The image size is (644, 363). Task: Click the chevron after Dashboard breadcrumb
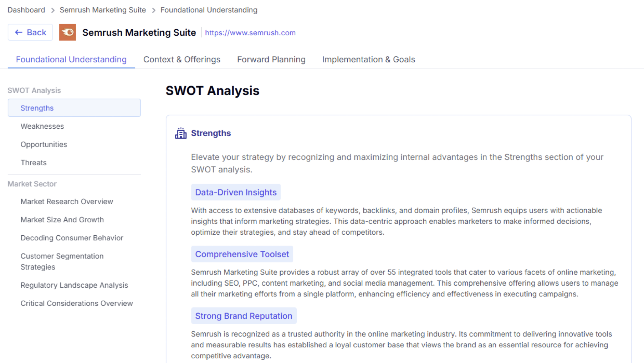pyautogui.click(x=52, y=10)
